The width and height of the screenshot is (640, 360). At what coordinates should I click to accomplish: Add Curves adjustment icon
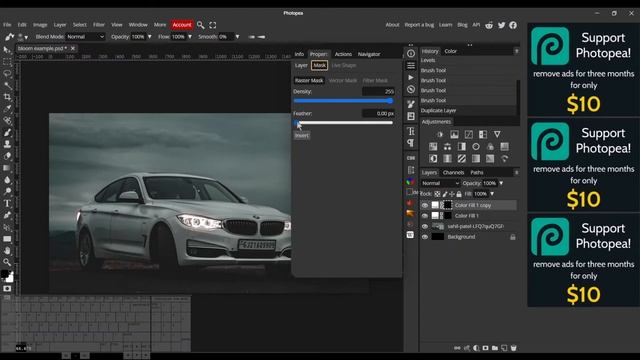click(469, 134)
